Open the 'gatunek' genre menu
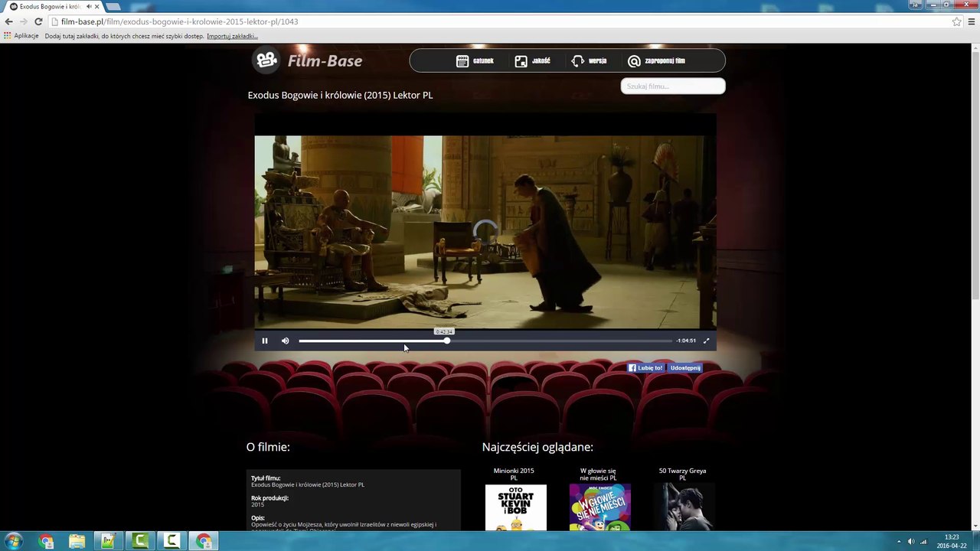The image size is (980, 551). (x=475, y=61)
